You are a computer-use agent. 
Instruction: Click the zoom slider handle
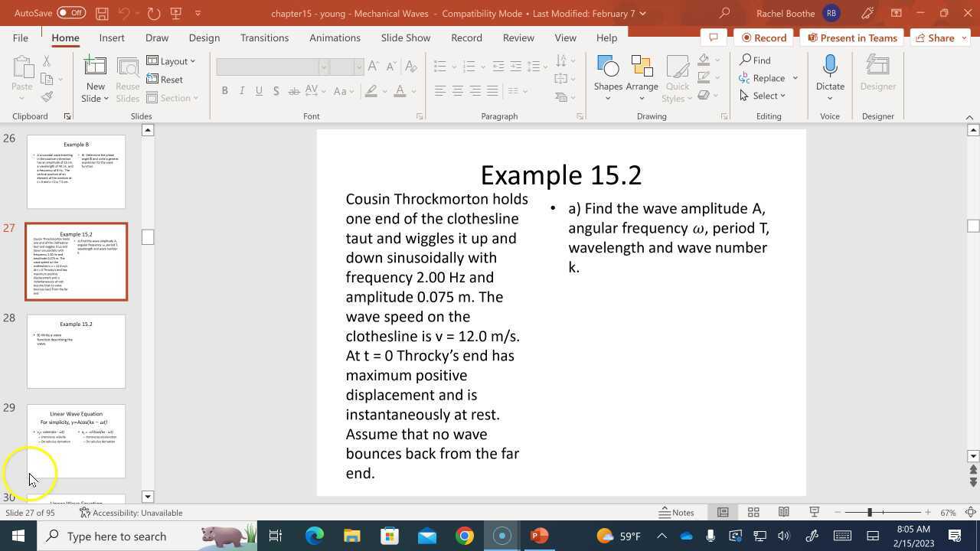point(870,512)
